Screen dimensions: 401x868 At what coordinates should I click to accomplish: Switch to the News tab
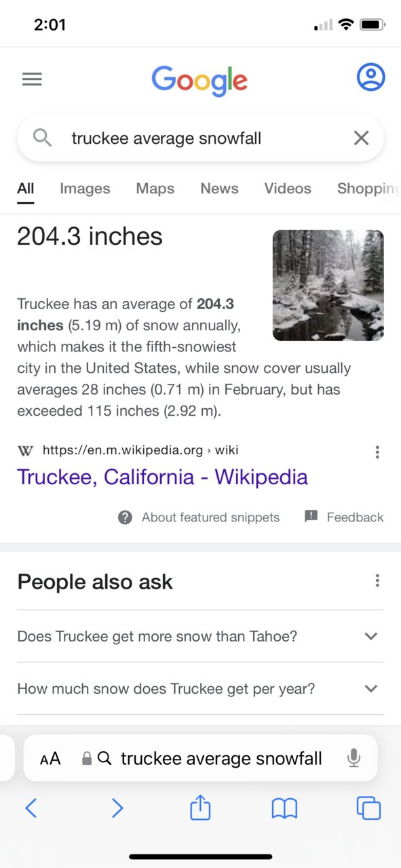(219, 189)
